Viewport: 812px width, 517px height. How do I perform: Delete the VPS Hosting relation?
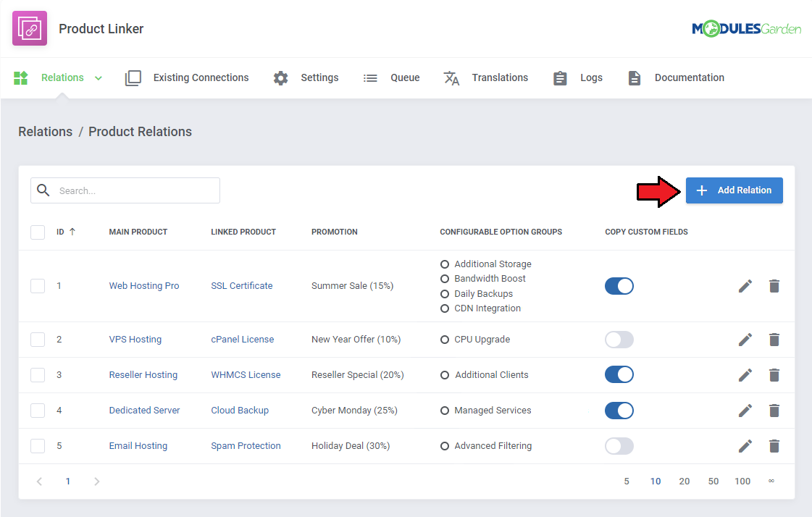point(774,340)
